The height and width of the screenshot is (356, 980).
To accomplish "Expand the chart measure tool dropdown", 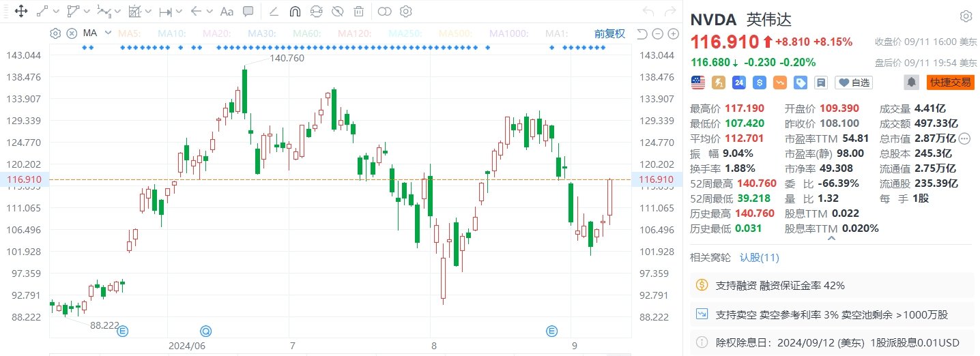I will [x=147, y=12].
